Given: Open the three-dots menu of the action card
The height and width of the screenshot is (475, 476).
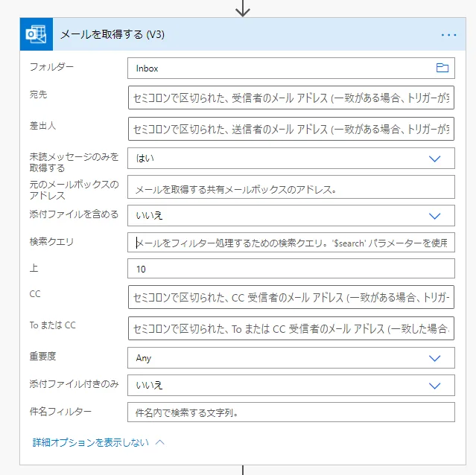Looking at the screenshot, I should pos(448,34).
